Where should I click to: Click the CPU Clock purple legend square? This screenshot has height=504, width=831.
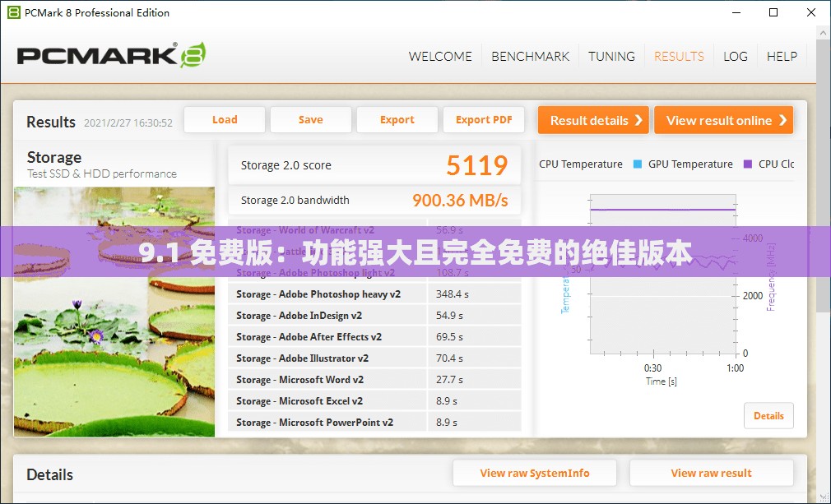(748, 164)
